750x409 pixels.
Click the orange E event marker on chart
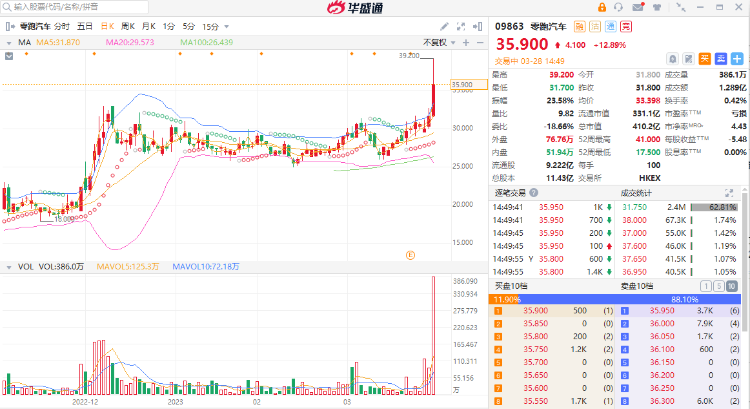point(410,255)
